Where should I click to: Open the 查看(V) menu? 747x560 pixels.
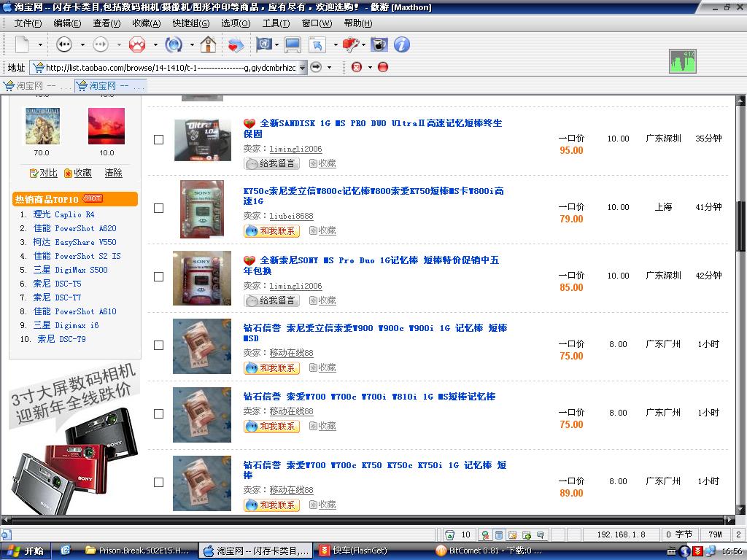click(x=107, y=23)
